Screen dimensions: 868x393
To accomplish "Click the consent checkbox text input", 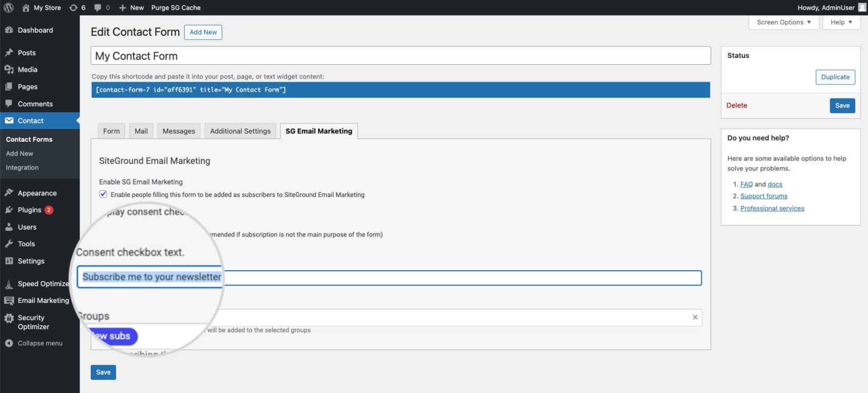I will 389,278.
